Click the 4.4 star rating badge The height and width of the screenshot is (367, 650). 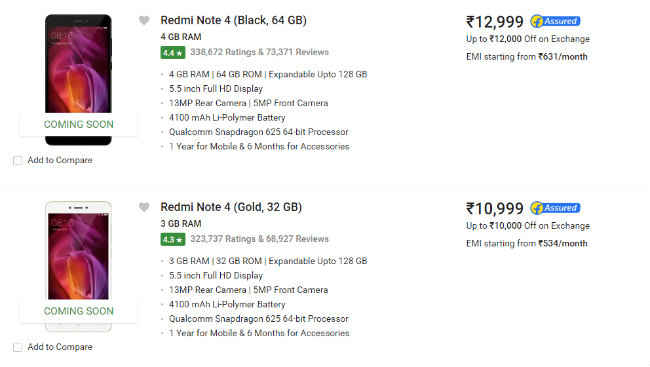(172, 53)
